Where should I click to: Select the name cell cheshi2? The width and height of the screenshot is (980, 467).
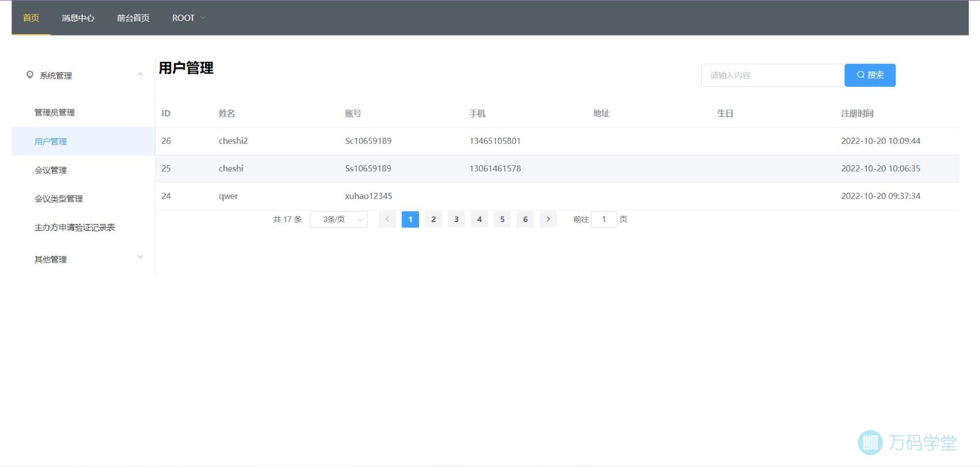[x=233, y=141]
